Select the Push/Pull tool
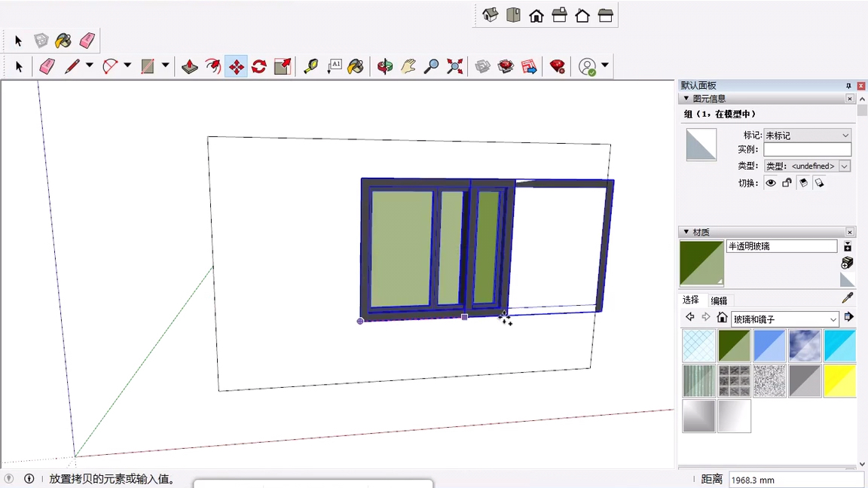868x488 pixels. coord(189,67)
